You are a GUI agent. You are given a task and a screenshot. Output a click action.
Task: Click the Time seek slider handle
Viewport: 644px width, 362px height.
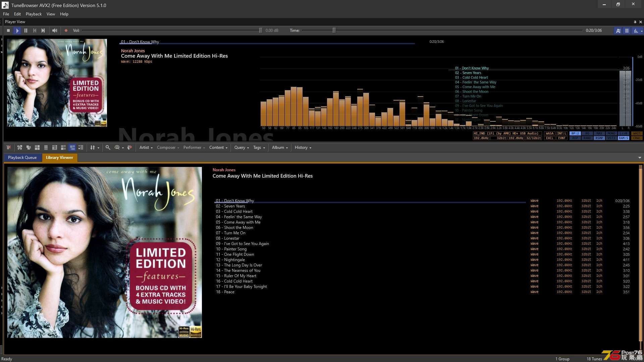tap(334, 31)
